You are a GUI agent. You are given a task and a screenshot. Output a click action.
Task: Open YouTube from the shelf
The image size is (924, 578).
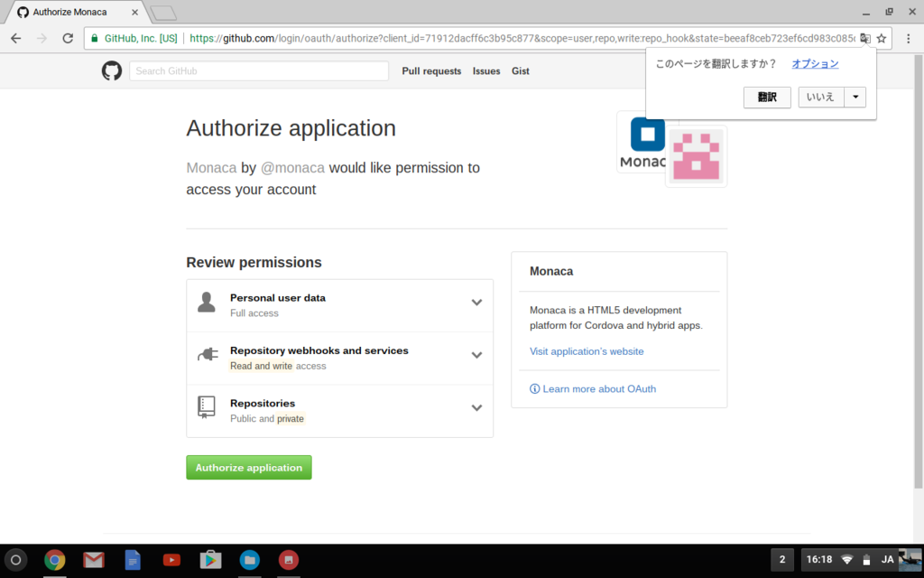[x=171, y=560]
